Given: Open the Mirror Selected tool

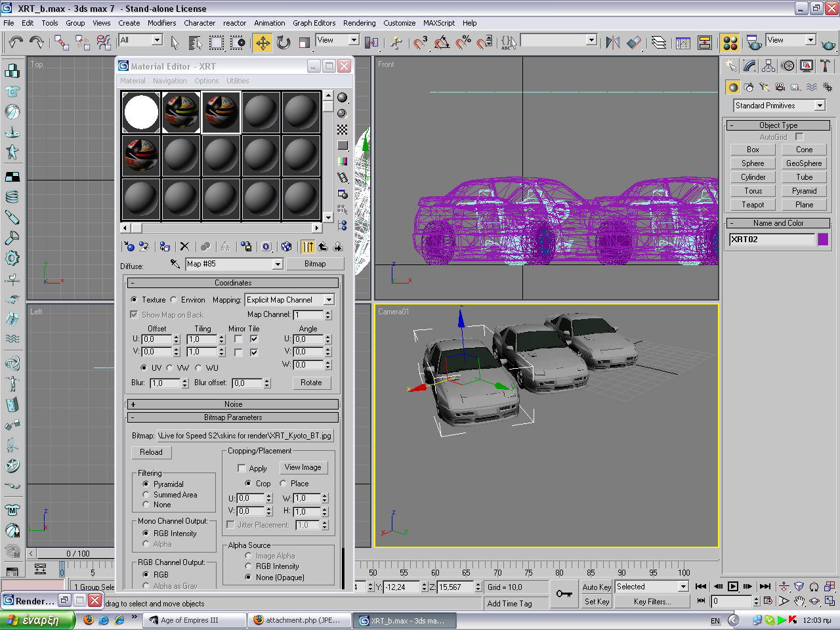Looking at the screenshot, I should click(x=612, y=43).
